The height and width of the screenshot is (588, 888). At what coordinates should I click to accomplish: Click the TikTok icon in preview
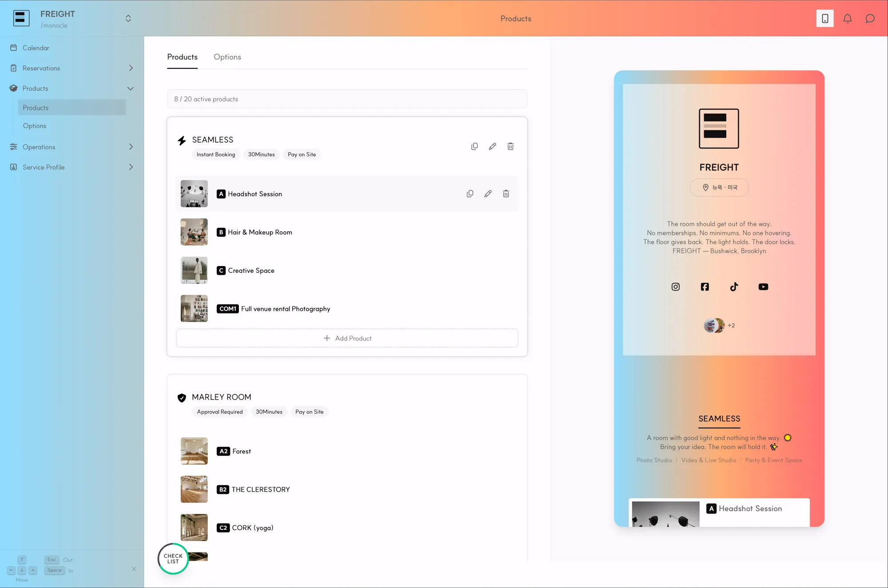734,287
